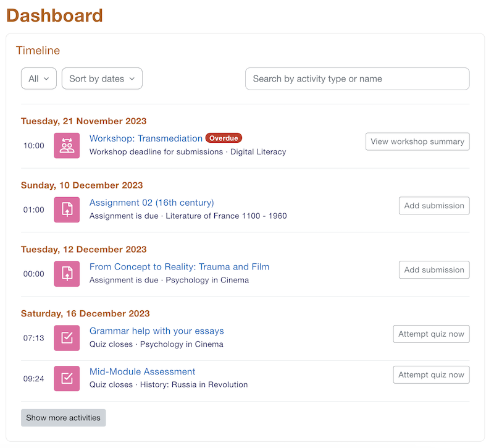Image resolution: width=494 pixels, height=448 pixels.
Task: Open Grammar help with your essays quiz
Action: [x=156, y=331]
